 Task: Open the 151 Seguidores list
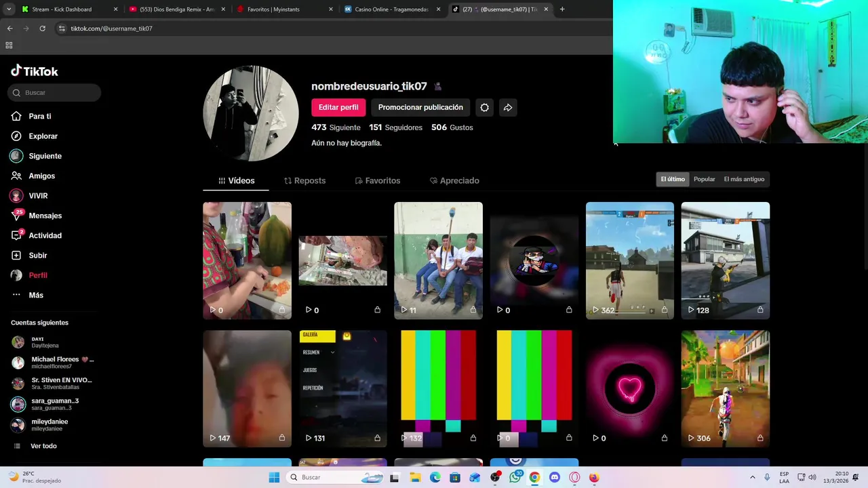395,127
